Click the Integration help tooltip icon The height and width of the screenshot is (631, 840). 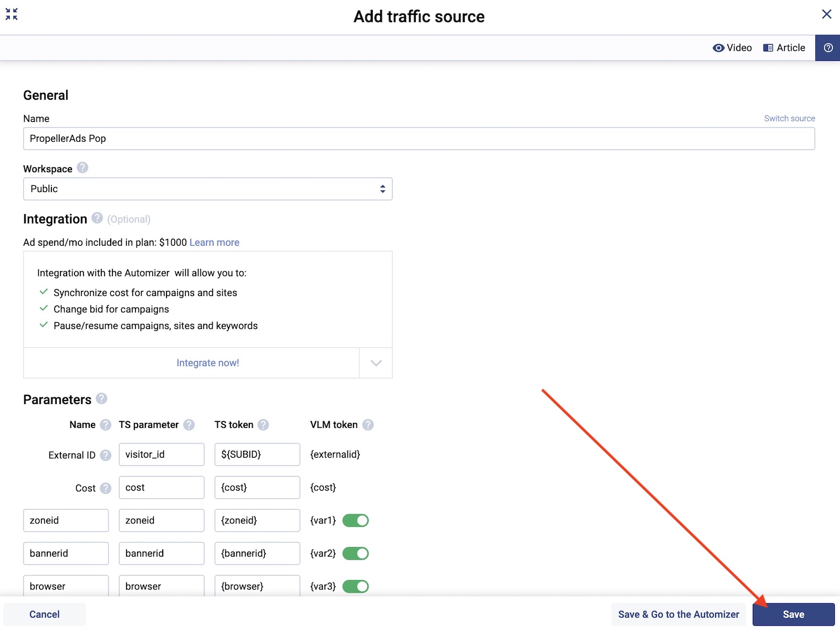[97, 218]
